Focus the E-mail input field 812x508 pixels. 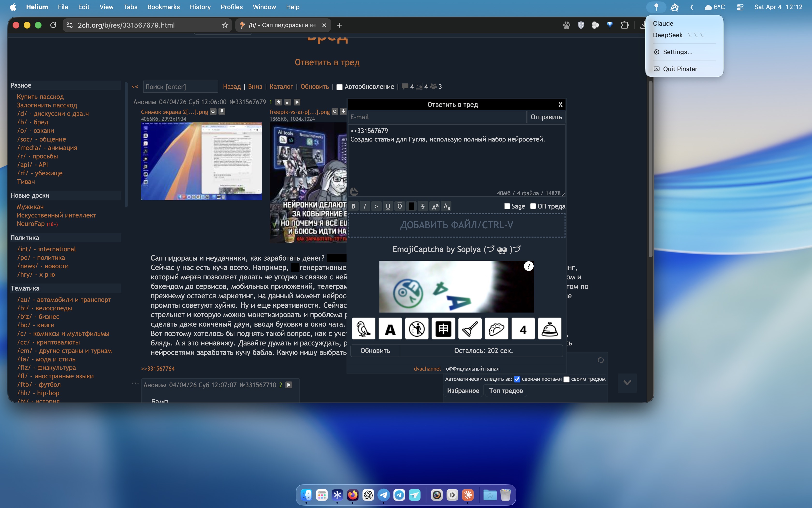437,117
